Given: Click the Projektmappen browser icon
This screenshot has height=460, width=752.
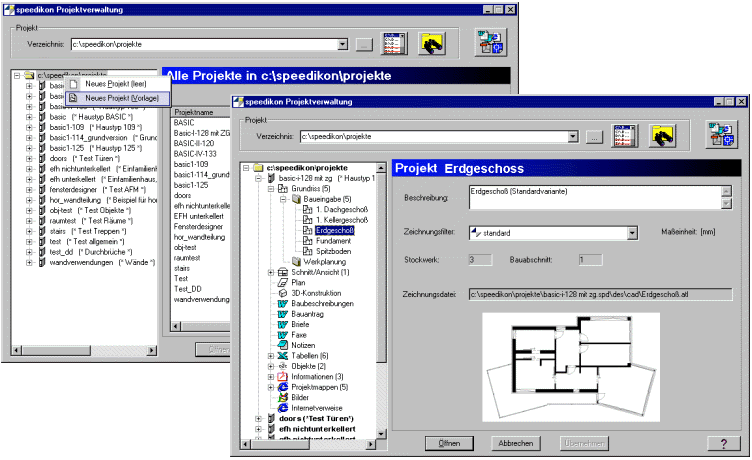Looking at the screenshot, I should pyautogui.click(x=282, y=387).
